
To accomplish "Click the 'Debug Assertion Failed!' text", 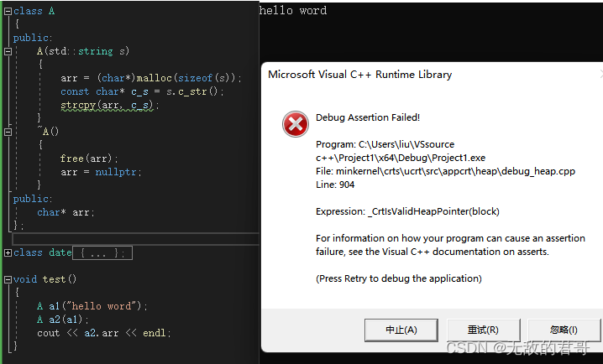I will (368, 117).
